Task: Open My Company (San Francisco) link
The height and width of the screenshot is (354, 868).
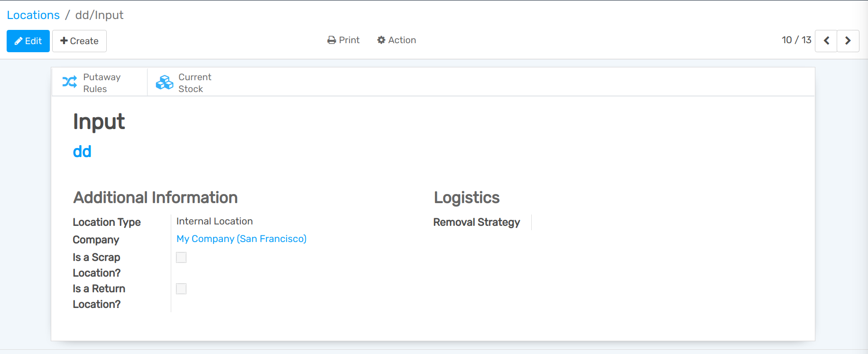Action: coord(241,239)
